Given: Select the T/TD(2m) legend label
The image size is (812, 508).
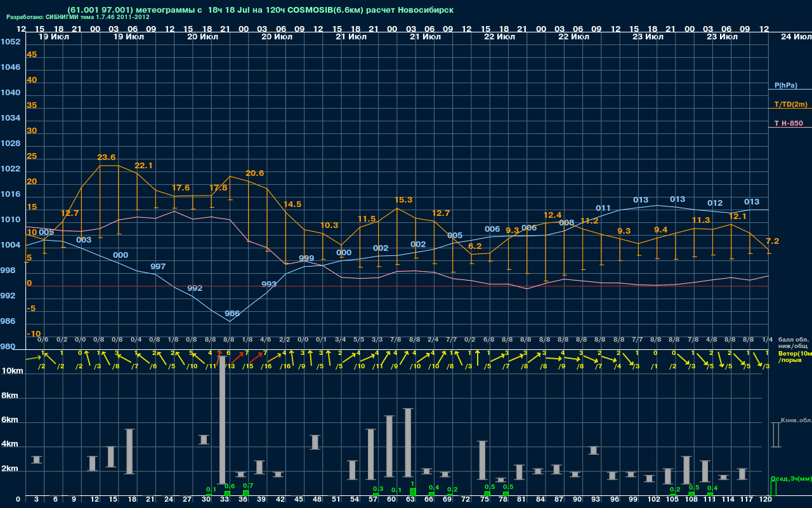Looking at the screenshot, I should pyautogui.click(x=790, y=104).
